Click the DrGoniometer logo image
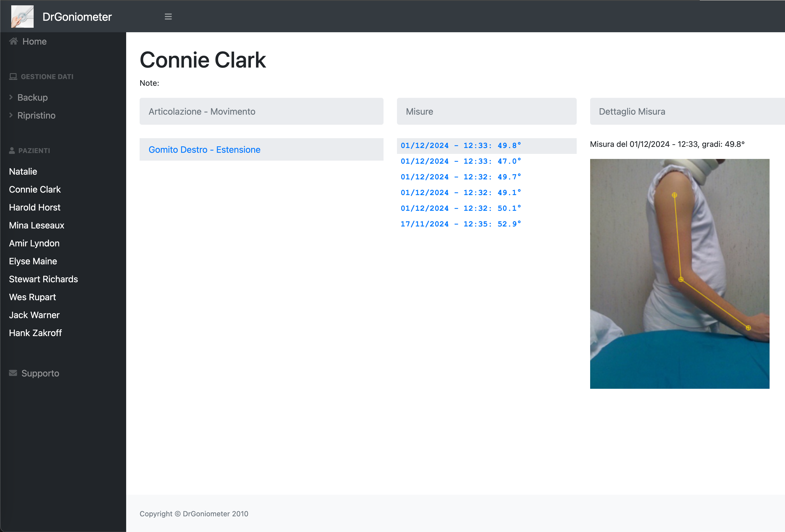Image resolution: width=785 pixels, height=532 pixels. pyautogui.click(x=22, y=17)
